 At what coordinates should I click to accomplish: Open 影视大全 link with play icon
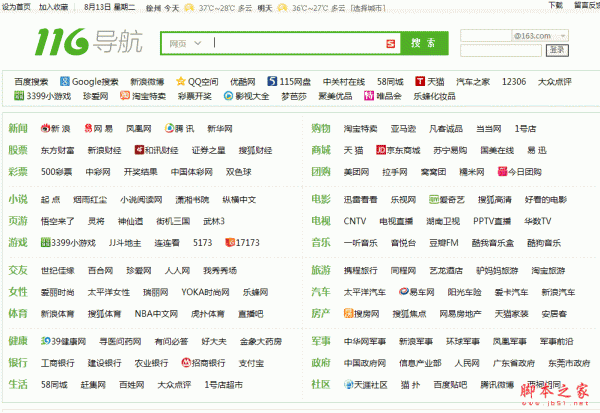click(246, 96)
